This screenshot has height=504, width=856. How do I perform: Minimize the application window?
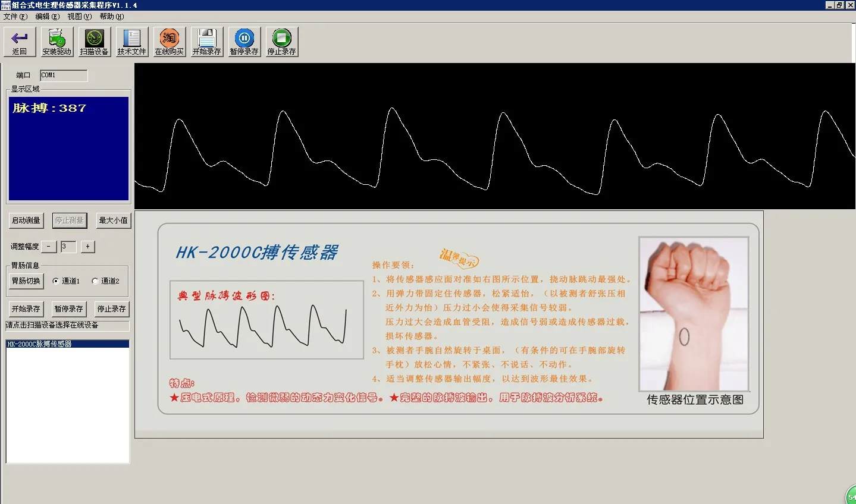[x=830, y=5]
